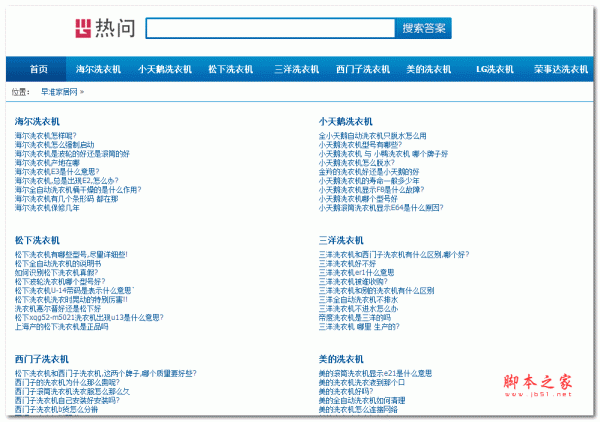Open the 美的洗衣机 section heading

(x=341, y=359)
